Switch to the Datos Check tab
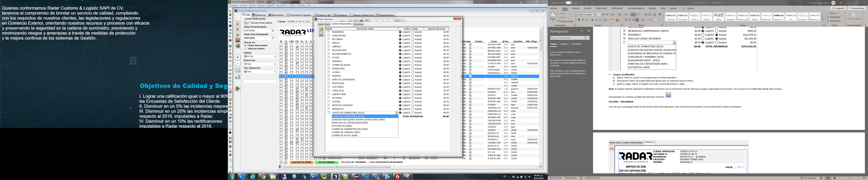Image resolution: width=868 pixels, height=180 pixels. pyautogui.click(x=324, y=24)
